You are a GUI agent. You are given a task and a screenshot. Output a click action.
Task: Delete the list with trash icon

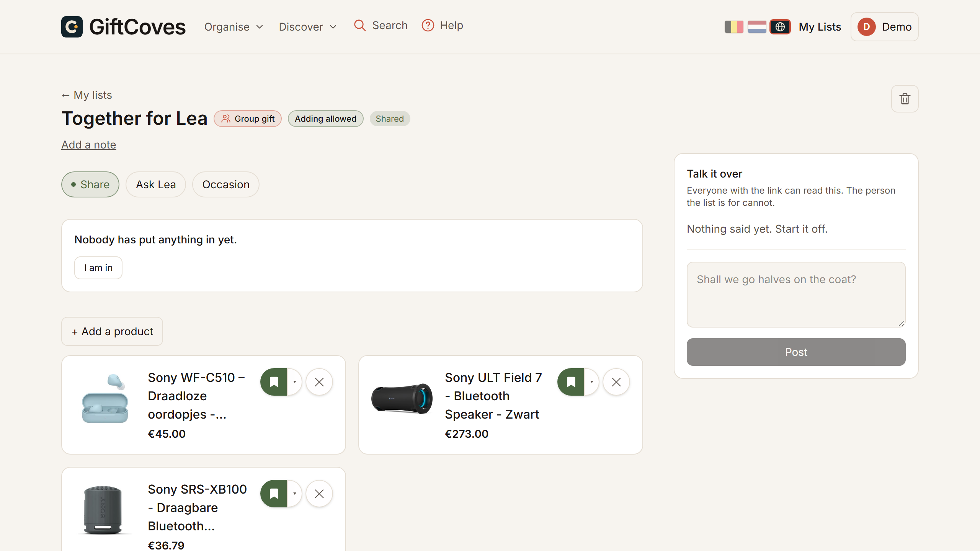(905, 99)
